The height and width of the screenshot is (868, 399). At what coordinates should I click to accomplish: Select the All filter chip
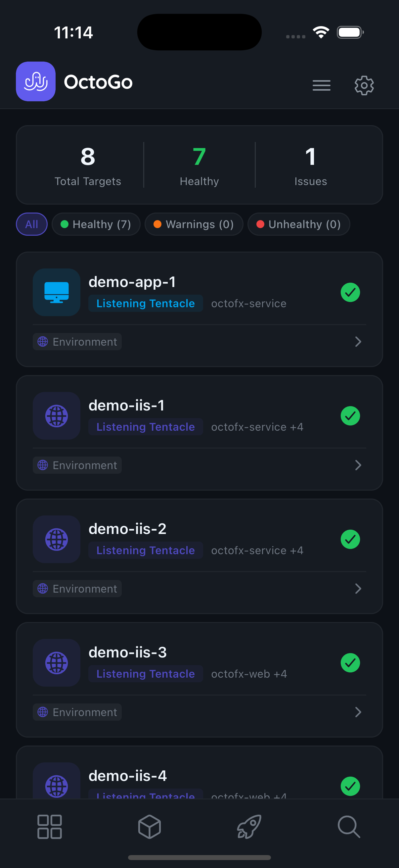tap(32, 224)
